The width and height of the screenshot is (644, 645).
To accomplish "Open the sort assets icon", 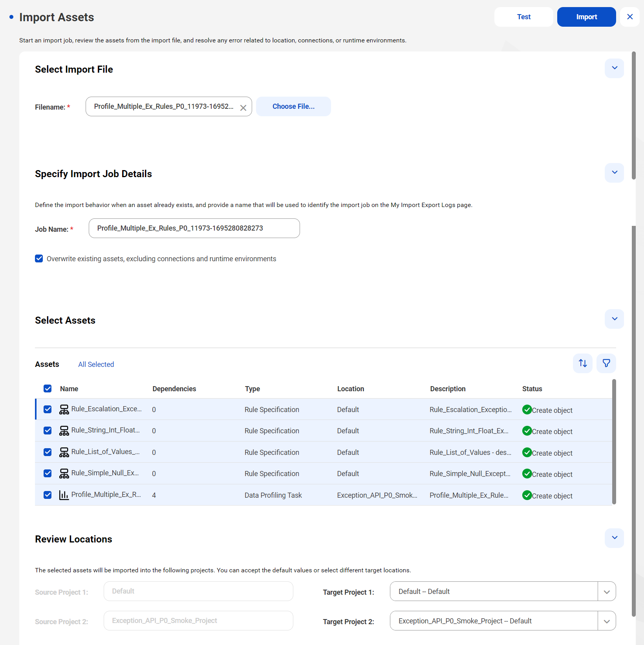I will 583,363.
